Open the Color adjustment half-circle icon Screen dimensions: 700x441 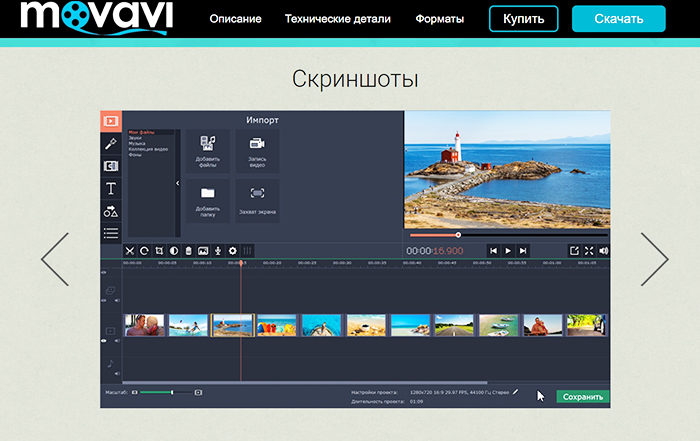point(174,250)
